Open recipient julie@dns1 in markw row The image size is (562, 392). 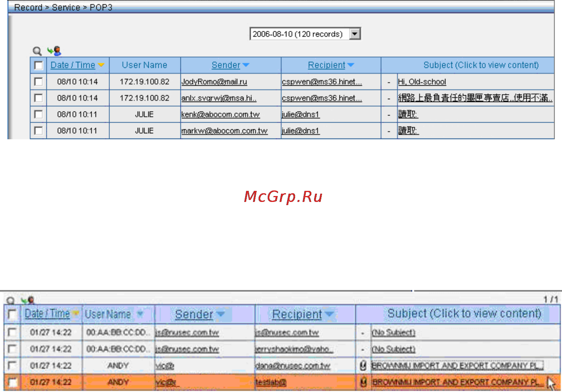[x=301, y=131]
